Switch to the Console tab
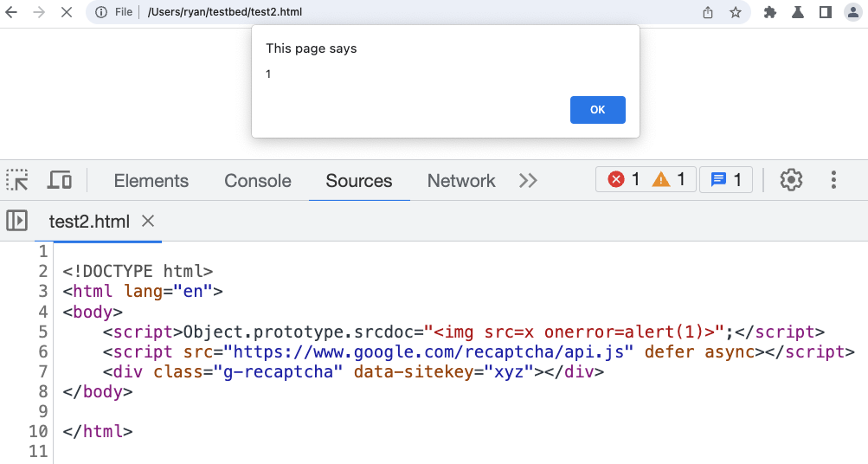Viewport: 868px width, 464px height. pos(257,181)
